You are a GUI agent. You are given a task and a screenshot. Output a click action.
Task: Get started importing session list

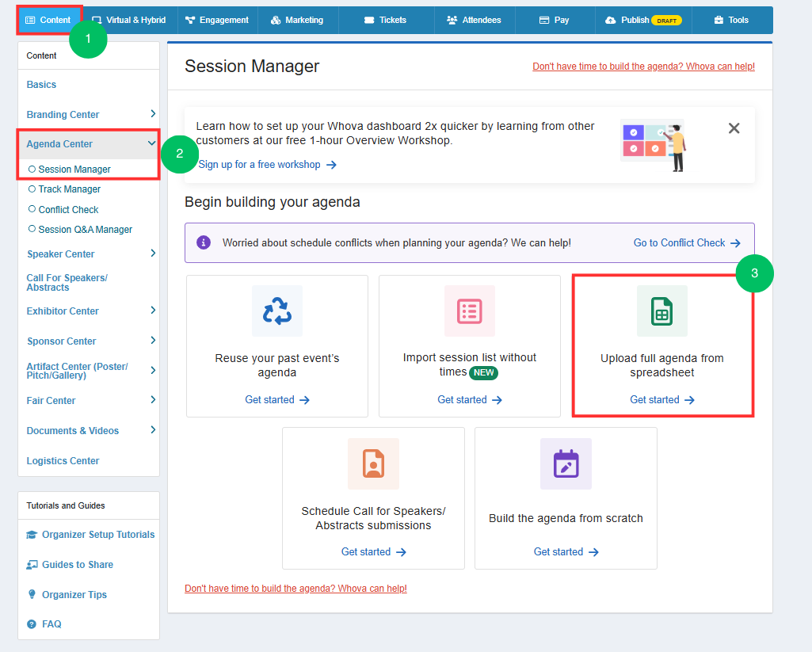(470, 400)
